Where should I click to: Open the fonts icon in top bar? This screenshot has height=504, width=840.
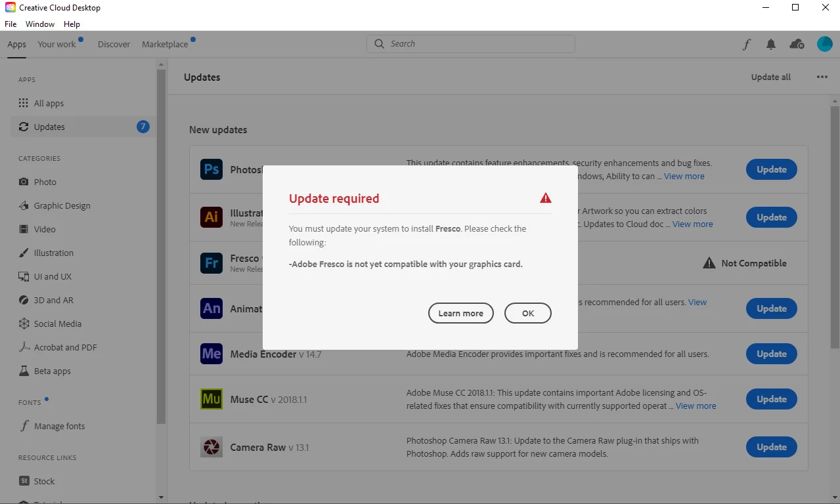(746, 44)
